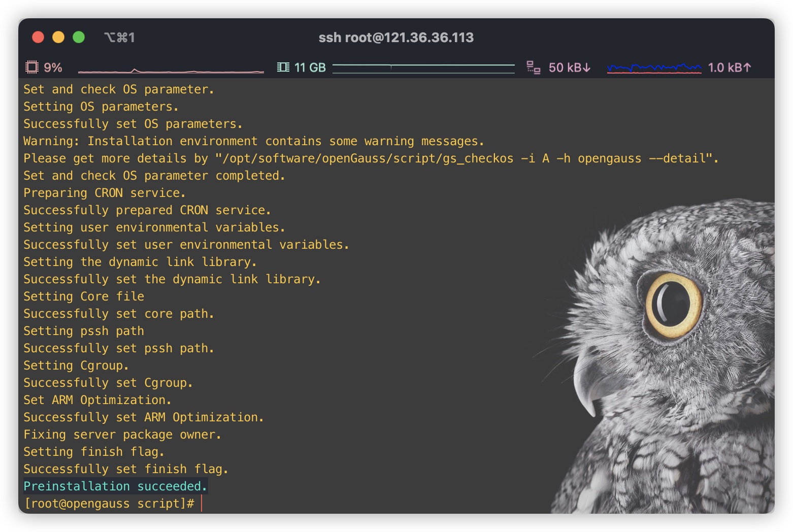The height and width of the screenshot is (532, 793).
Task: Click 'Successfully set OS parameters.' line
Action: tap(133, 124)
